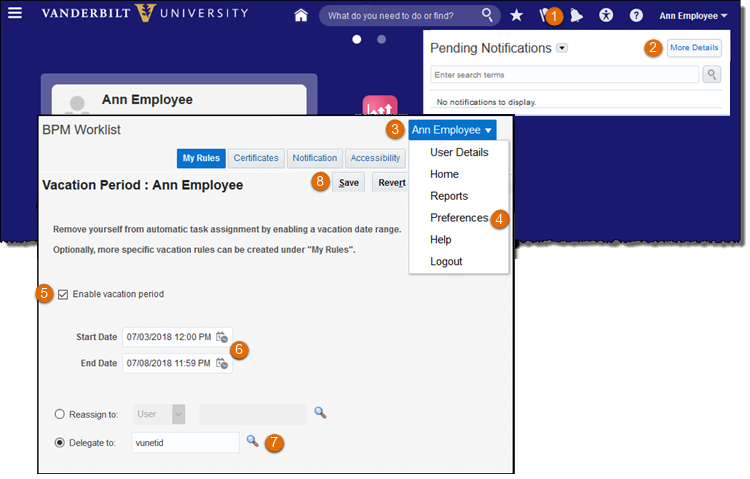Open the hamburger navigation menu
Image resolution: width=750 pixels, height=479 pixels.
[15, 14]
